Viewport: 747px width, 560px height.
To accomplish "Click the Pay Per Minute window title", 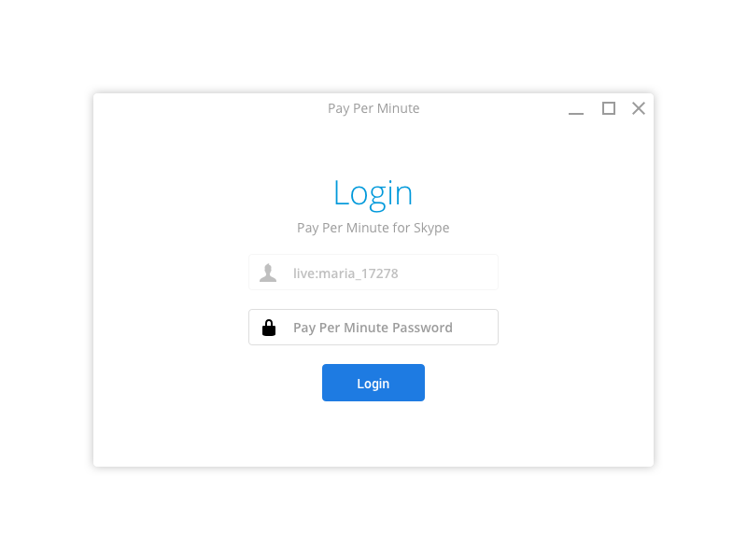I will pyautogui.click(x=373, y=108).
